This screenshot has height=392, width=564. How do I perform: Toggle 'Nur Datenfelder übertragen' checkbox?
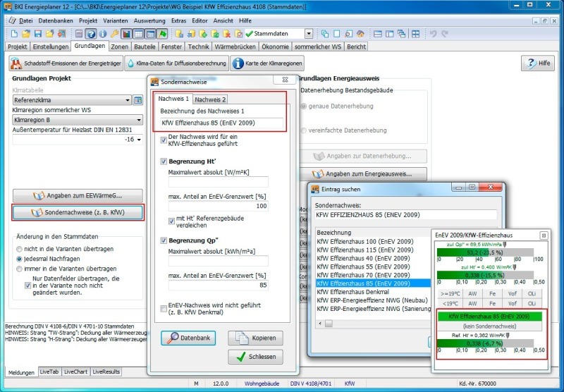click(x=27, y=286)
